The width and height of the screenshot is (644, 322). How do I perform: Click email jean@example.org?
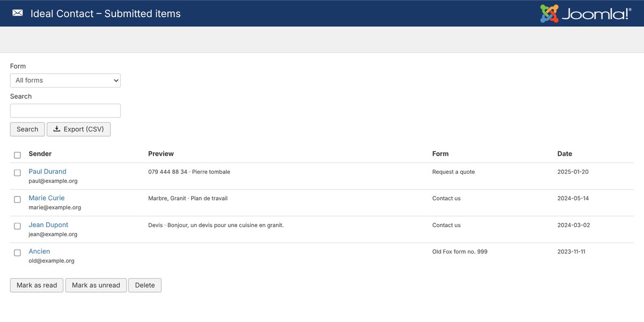click(53, 234)
